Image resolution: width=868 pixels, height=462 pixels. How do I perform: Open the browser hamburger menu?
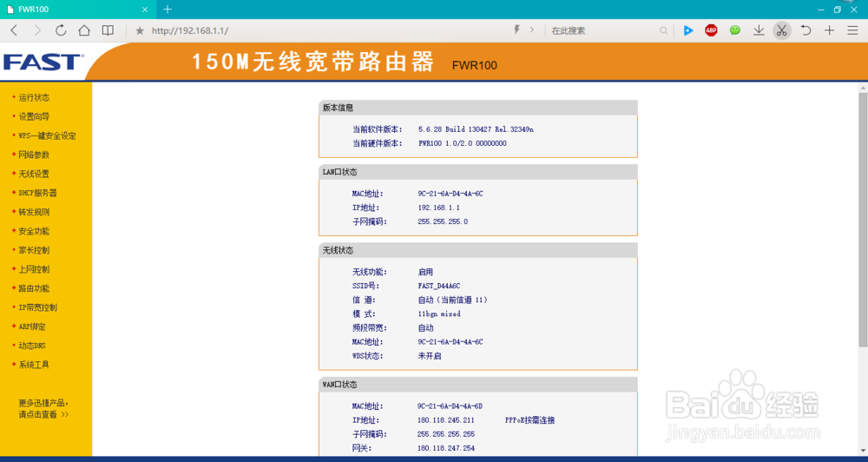(853, 30)
